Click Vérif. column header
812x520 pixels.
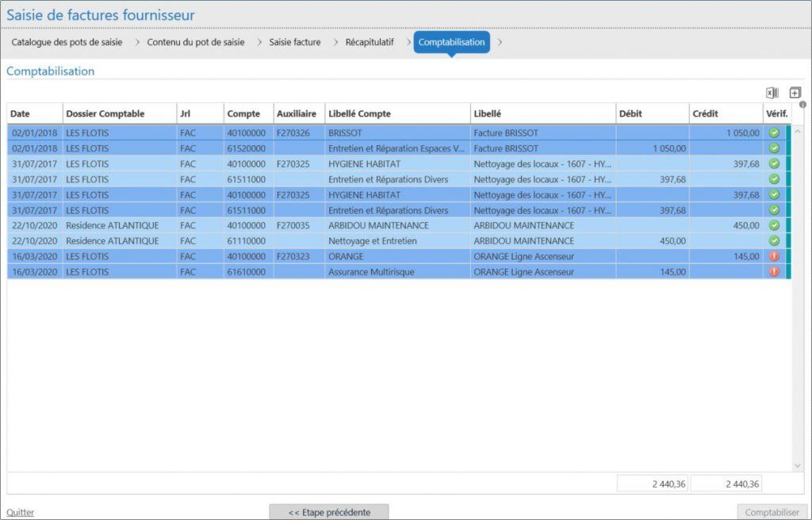point(777,113)
